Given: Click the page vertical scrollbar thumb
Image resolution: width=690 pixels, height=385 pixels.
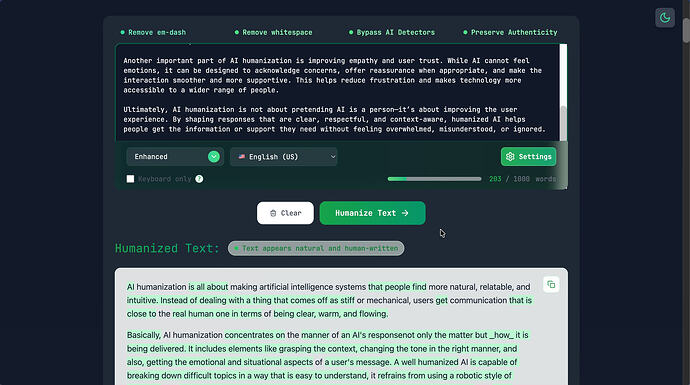Looking at the screenshot, I should point(686,31).
